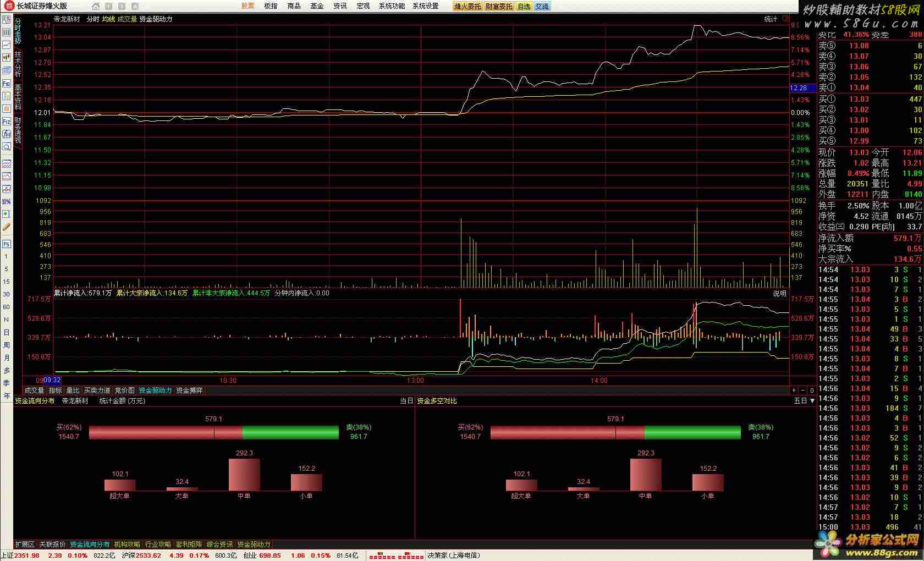Click the 自选 button
The height and width of the screenshot is (561, 924).
point(524,7)
